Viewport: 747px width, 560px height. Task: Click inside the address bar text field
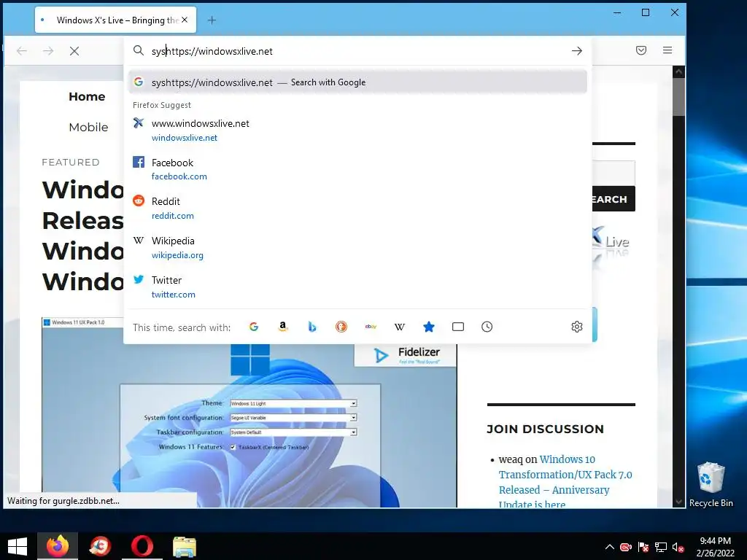click(357, 51)
